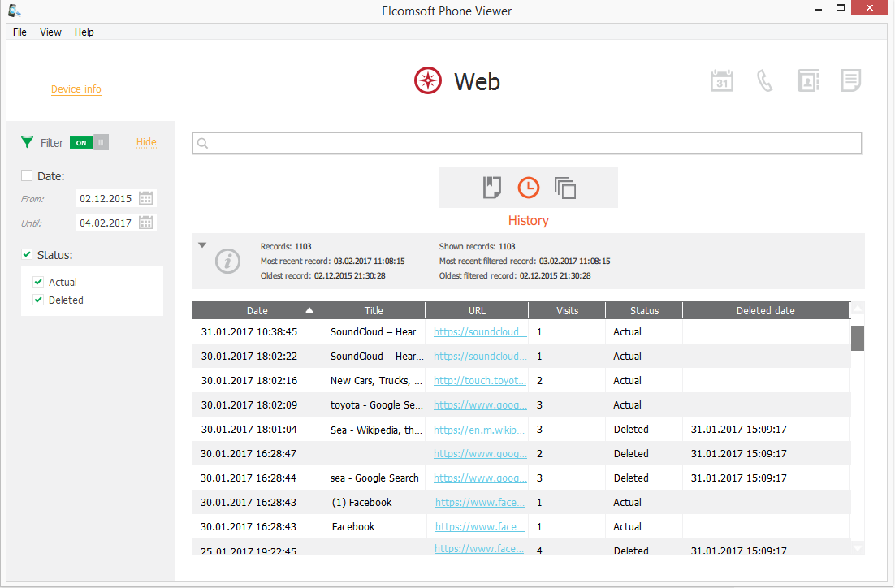Sort by Deleted date column header
This screenshot has height=588, width=895.
pos(765,310)
